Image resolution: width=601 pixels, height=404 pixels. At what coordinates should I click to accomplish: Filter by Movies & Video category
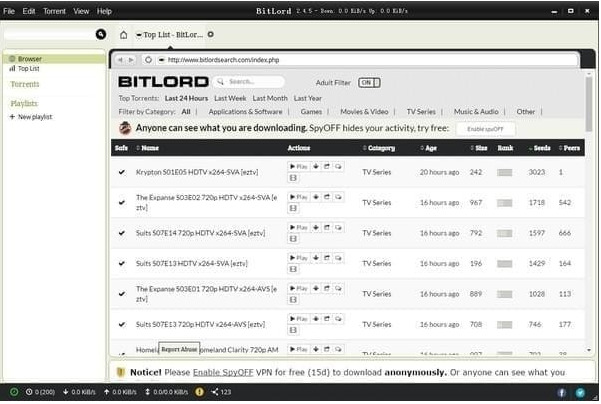364,112
